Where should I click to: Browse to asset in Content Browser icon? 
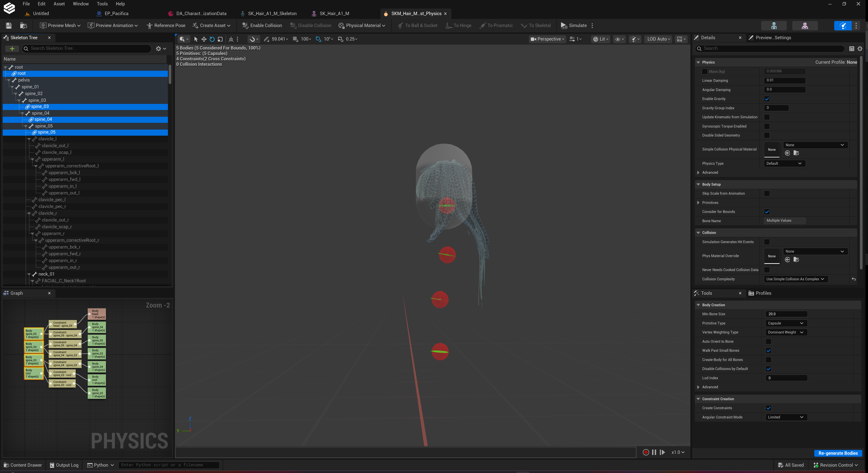(23, 26)
